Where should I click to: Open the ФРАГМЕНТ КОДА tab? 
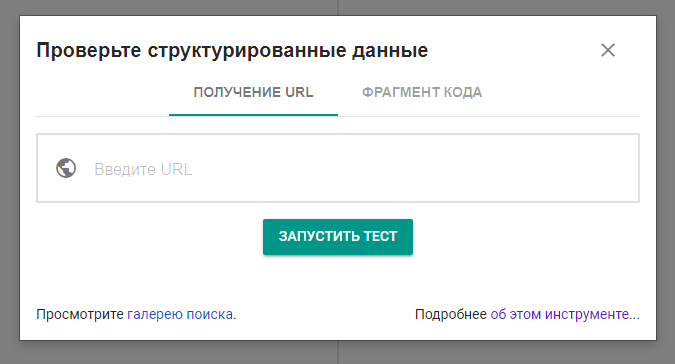click(x=422, y=93)
